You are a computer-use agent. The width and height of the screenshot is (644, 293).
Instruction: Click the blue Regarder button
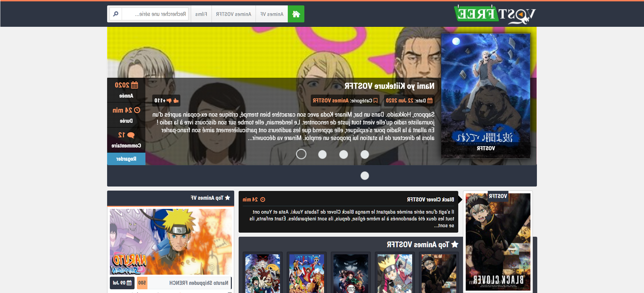point(126,159)
